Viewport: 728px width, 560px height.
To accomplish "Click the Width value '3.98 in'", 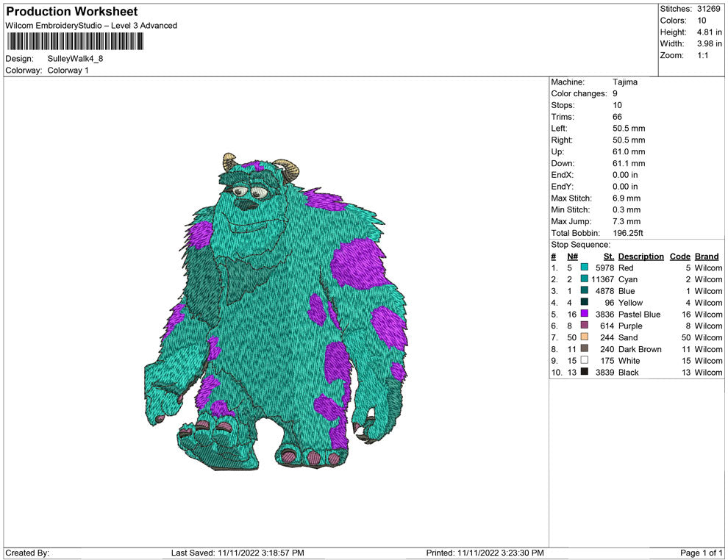I will (x=709, y=43).
